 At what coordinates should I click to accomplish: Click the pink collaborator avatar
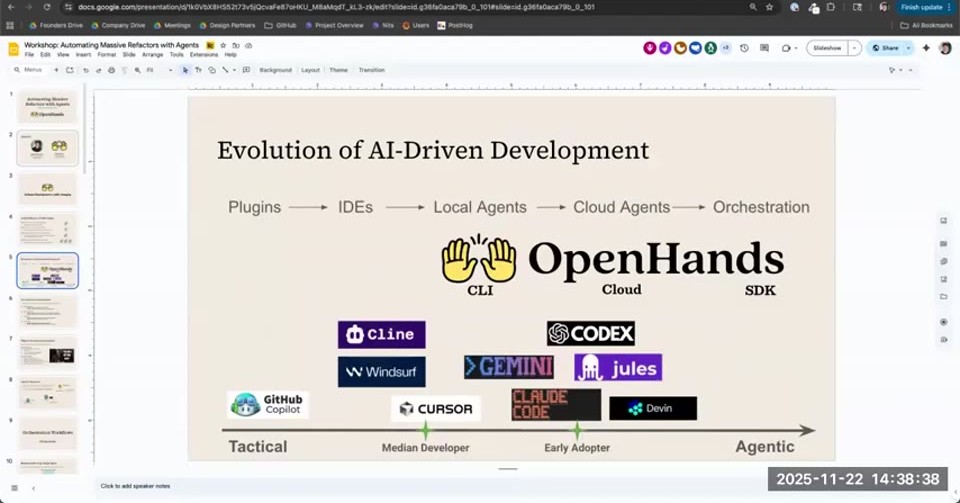[650, 48]
